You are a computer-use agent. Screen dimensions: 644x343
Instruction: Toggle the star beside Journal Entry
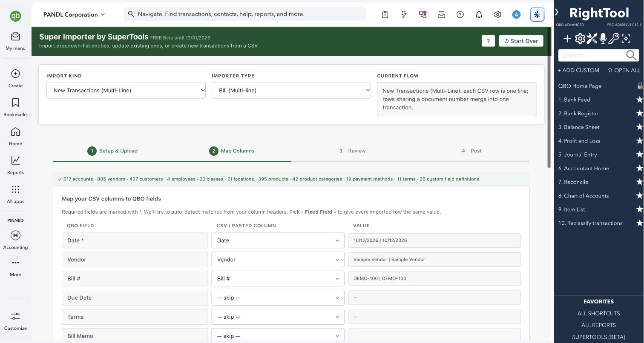tap(639, 154)
